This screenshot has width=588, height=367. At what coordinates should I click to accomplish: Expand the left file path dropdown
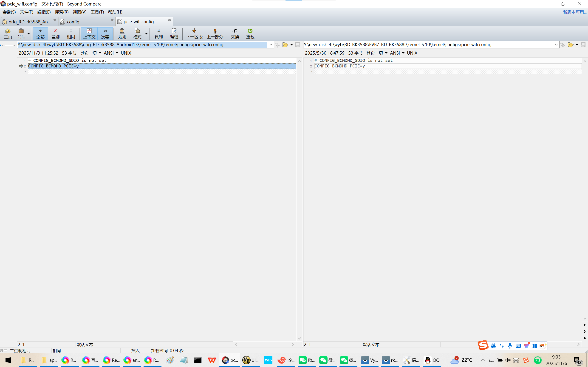coord(270,45)
